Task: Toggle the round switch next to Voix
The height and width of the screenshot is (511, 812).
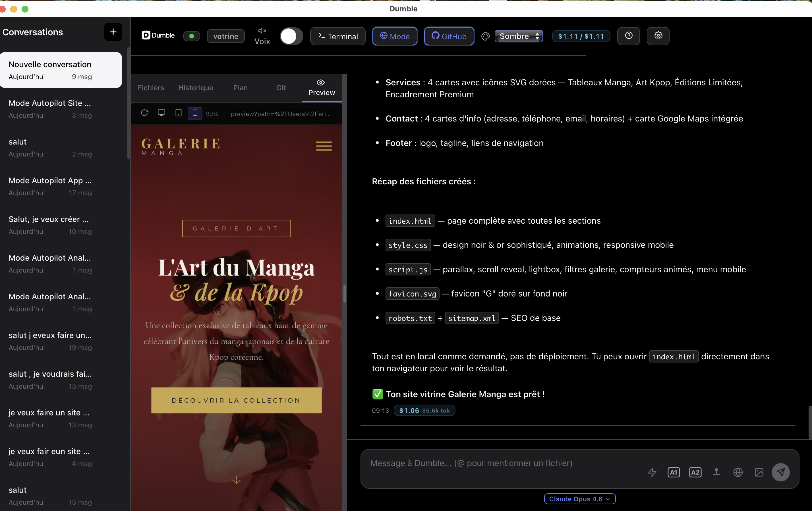Action: coord(291,36)
